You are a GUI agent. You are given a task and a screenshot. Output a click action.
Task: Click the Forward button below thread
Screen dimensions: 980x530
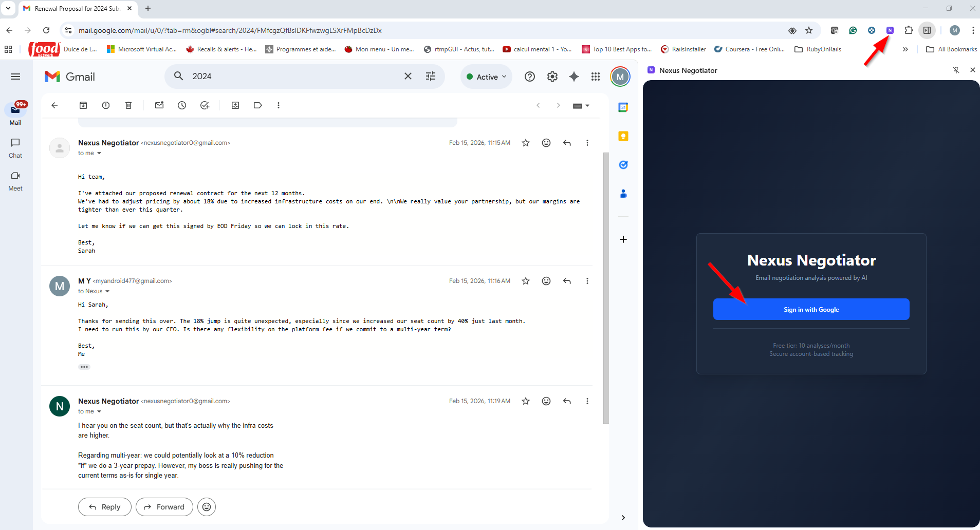click(164, 507)
